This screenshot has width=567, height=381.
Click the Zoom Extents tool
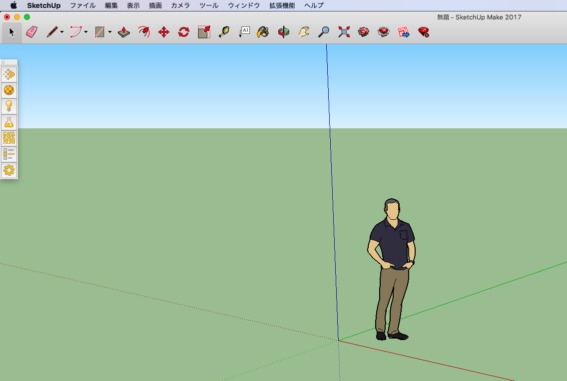(344, 32)
